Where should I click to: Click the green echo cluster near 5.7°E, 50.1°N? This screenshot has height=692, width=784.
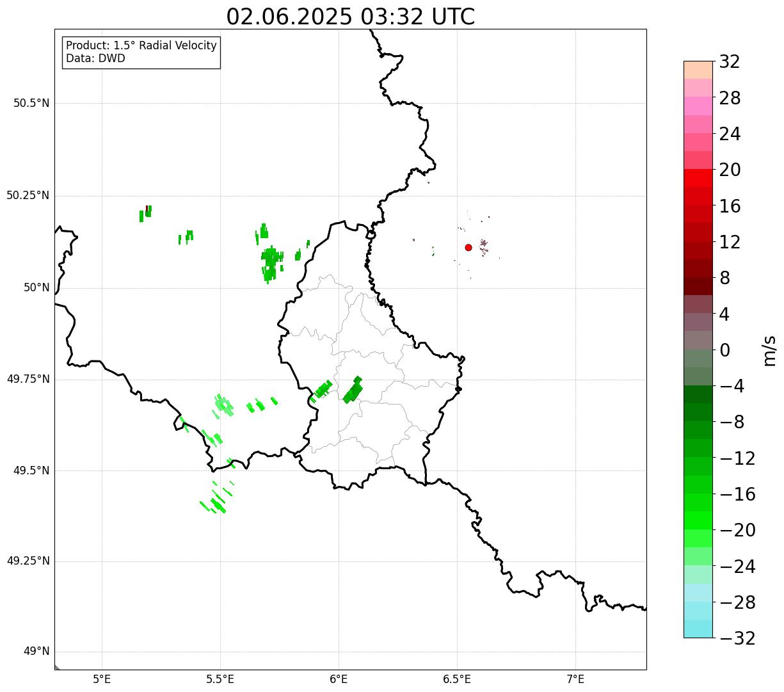[x=271, y=262]
